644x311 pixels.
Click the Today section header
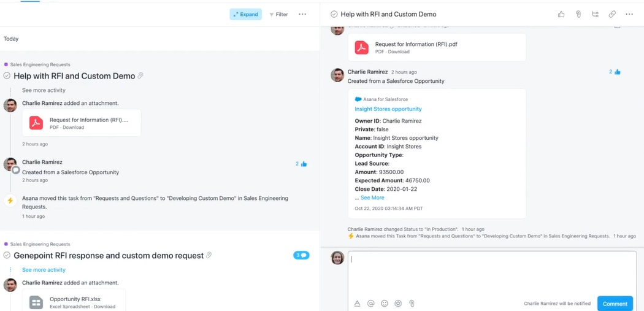click(11, 39)
